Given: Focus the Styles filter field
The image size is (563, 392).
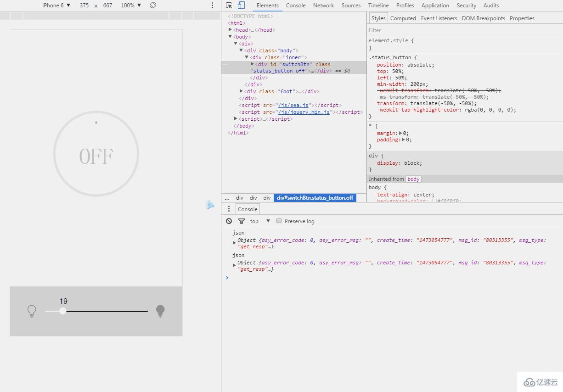Looking at the screenshot, I should click(465, 30).
